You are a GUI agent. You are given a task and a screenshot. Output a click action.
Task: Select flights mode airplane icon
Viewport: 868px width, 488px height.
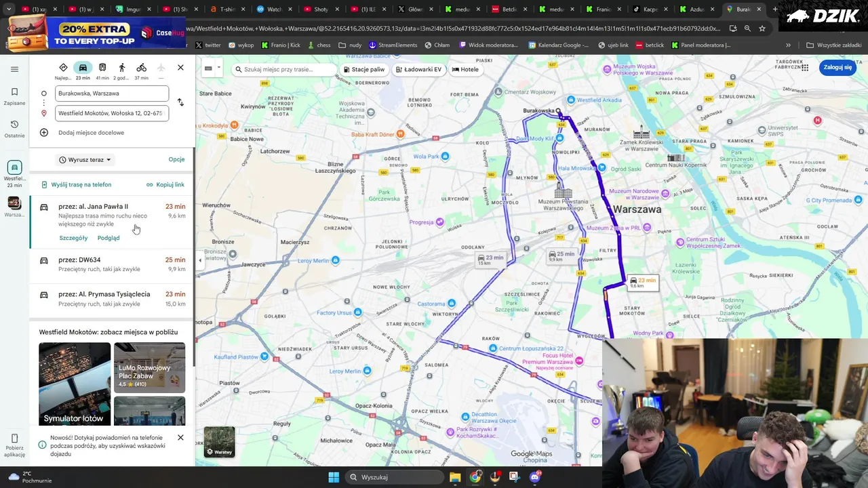[161, 68]
